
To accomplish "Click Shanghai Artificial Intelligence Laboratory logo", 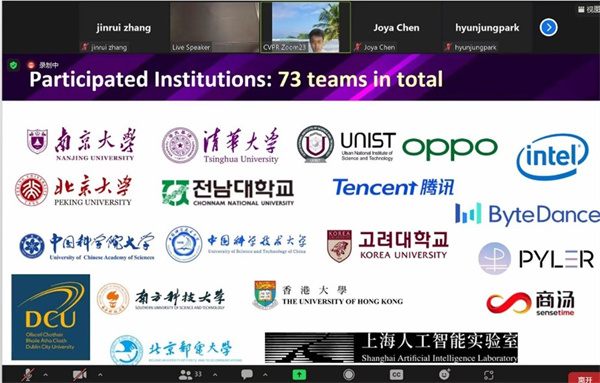I will point(391,347).
